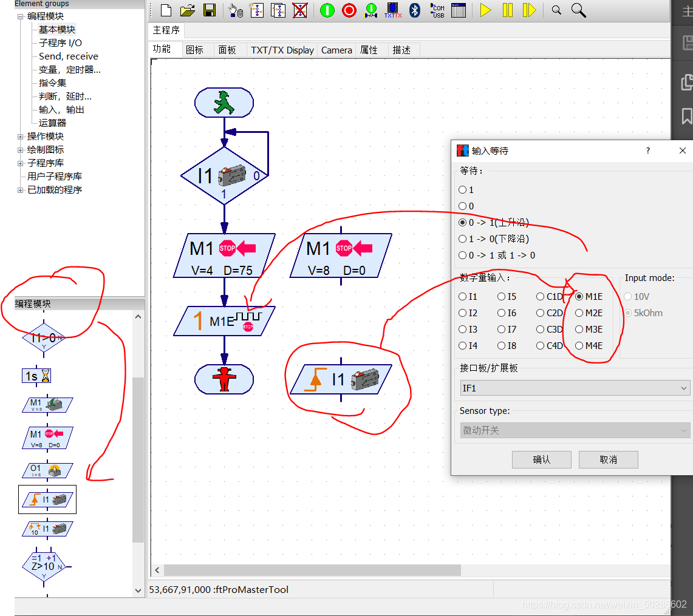Image resolution: width=693 pixels, height=616 pixels.
Task: Expand the 绘制图标 tree node
Action: 20,150
